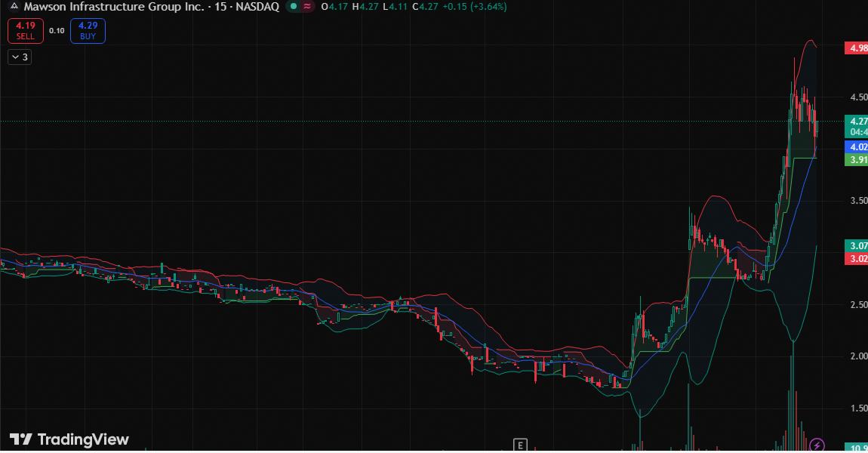Click the 3.50 price scale value

[859, 201]
